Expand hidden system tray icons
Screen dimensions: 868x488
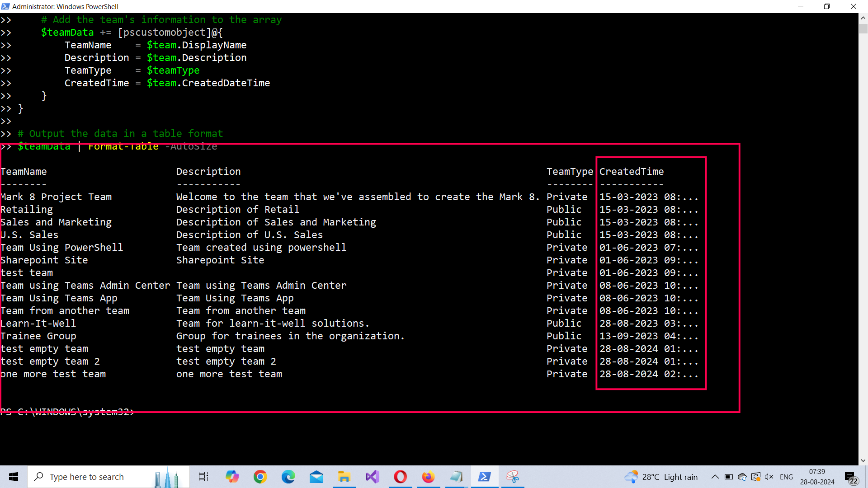coord(715,477)
